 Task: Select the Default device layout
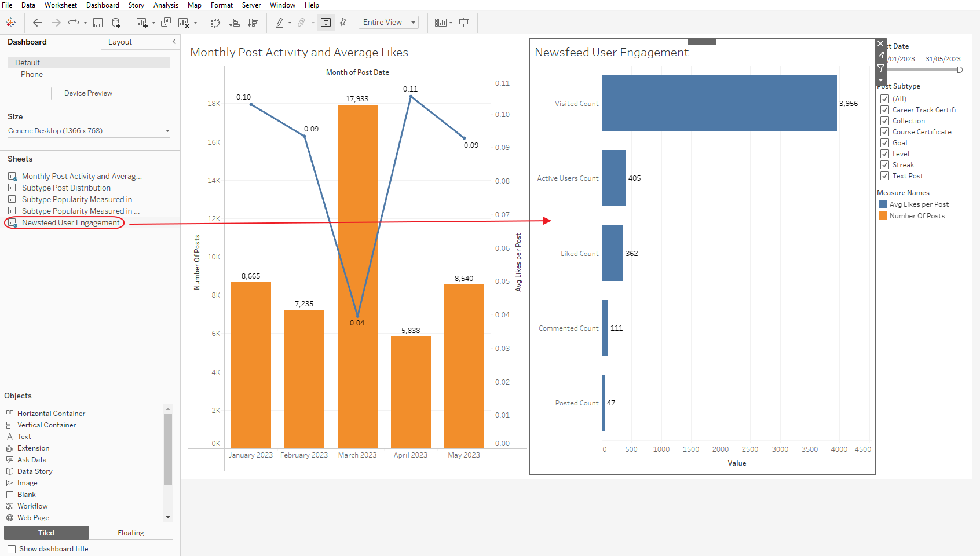[89, 63]
